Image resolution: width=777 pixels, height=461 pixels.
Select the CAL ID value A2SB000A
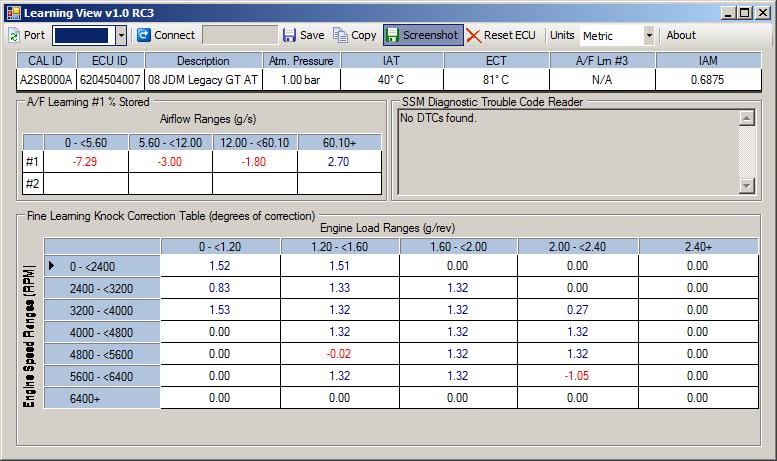46,80
